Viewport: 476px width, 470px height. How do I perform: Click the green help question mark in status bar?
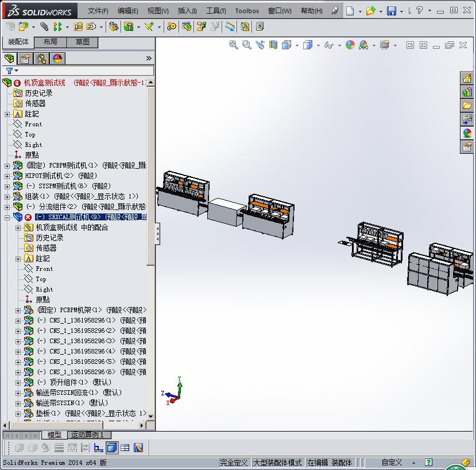tap(428, 462)
